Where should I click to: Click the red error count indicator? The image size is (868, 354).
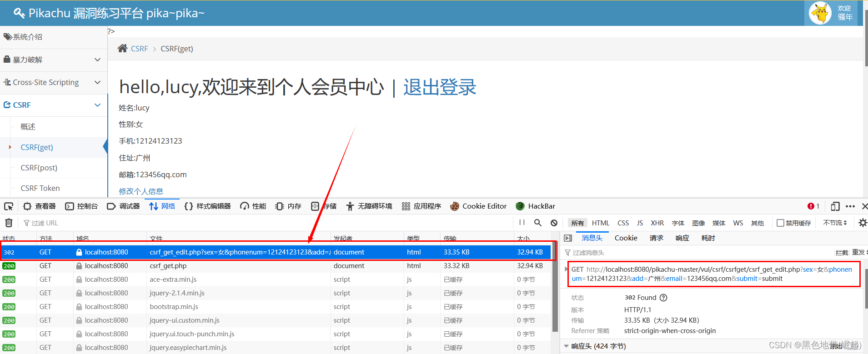pos(813,206)
